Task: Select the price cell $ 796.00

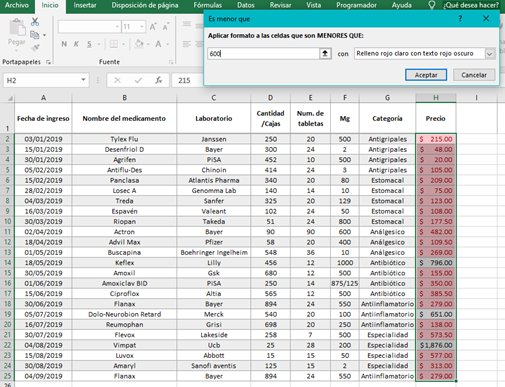Action: [x=436, y=263]
